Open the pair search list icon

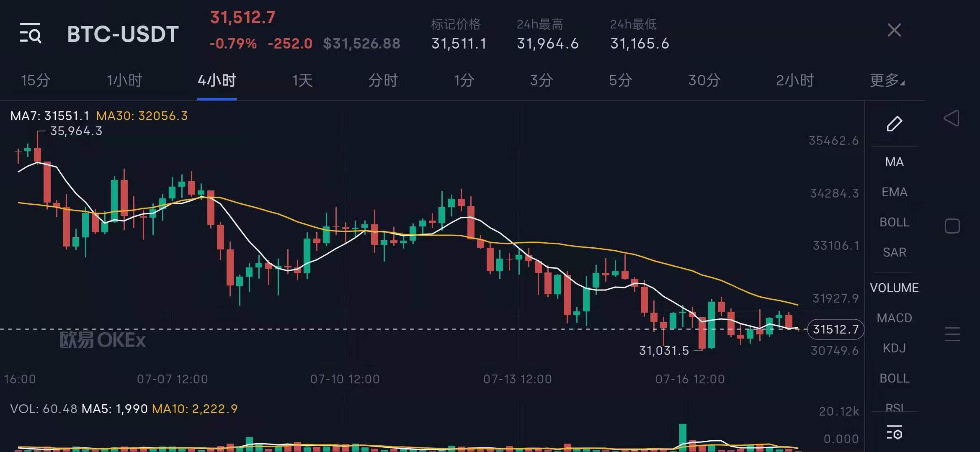pyautogui.click(x=31, y=33)
